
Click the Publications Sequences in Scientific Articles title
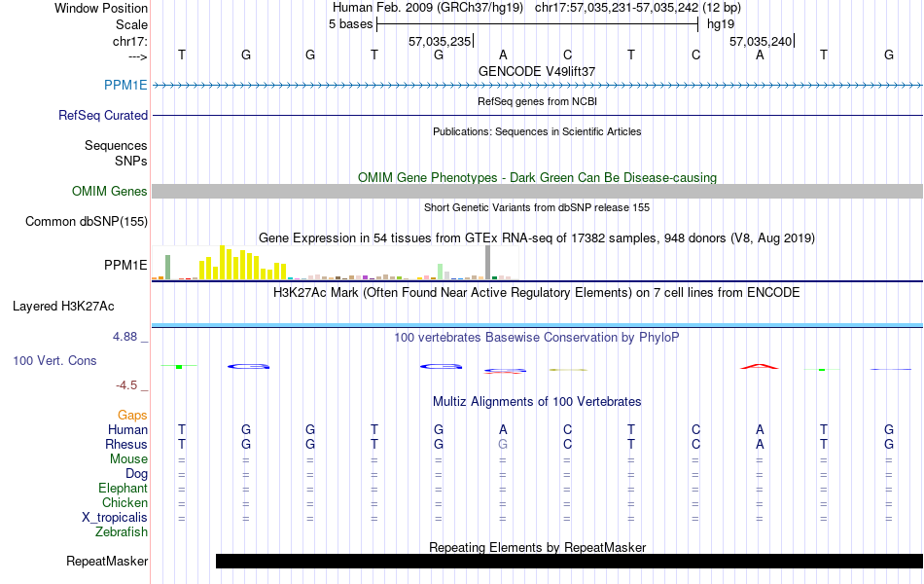pyautogui.click(x=537, y=131)
